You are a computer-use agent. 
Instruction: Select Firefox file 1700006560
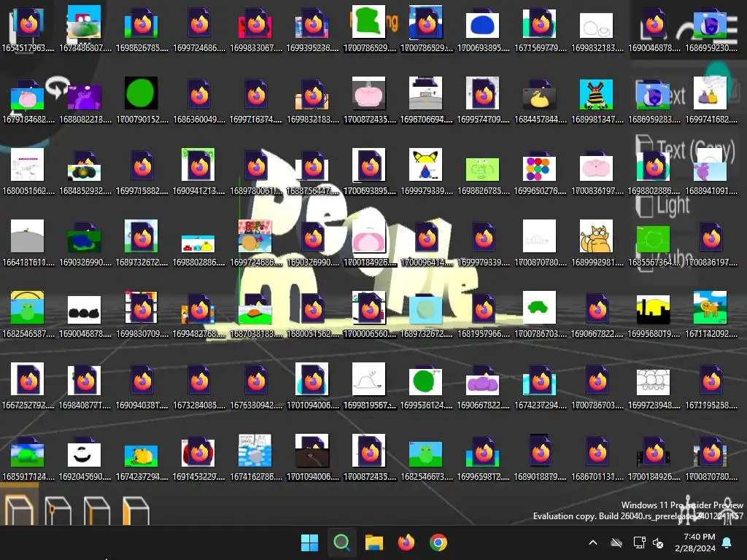pos(369,314)
